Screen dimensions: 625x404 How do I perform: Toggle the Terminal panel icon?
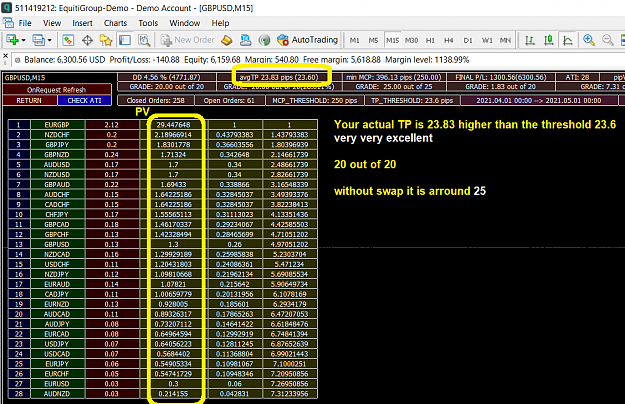tap(125, 40)
